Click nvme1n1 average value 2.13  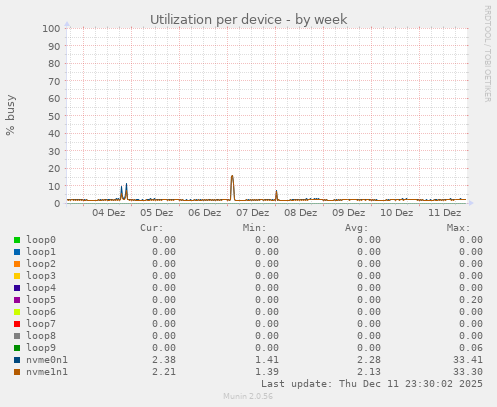[x=369, y=372]
